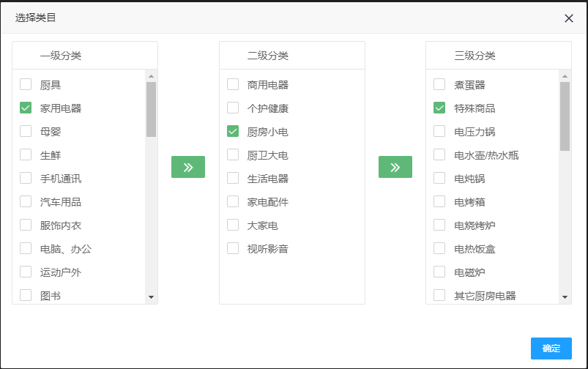Click scroll-up arrow in 一级分类 list
This screenshot has width=588, height=369.
tap(151, 76)
